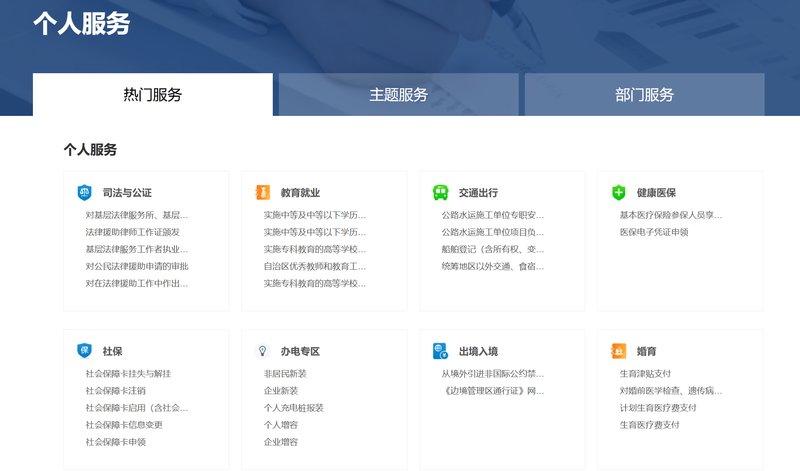The width and height of the screenshot is (800, 471).
Task: Click the 出境入境 blue icon
Action: 440,351
